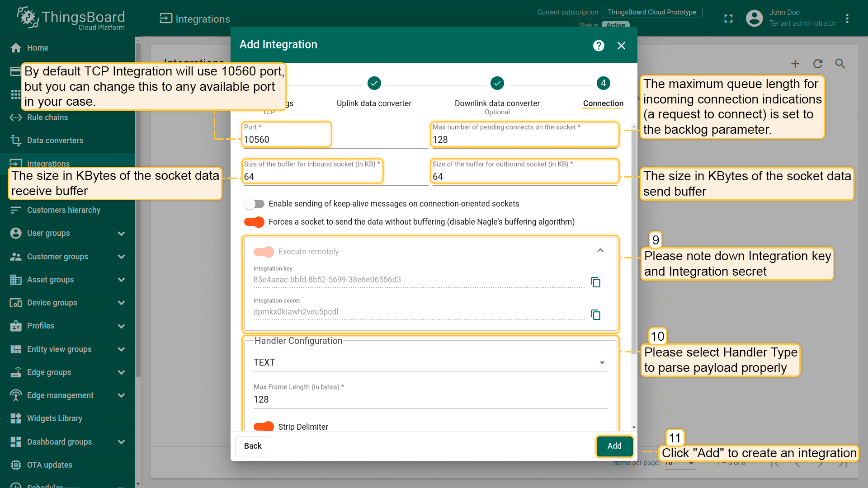Close the Add Integration dialog
868x488 pixels.
621,45
